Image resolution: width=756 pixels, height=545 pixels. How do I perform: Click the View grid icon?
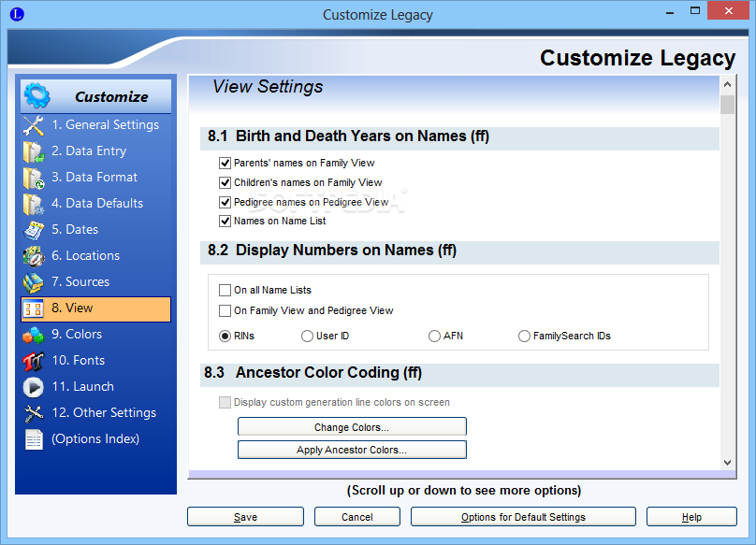[x=34, y=308]
